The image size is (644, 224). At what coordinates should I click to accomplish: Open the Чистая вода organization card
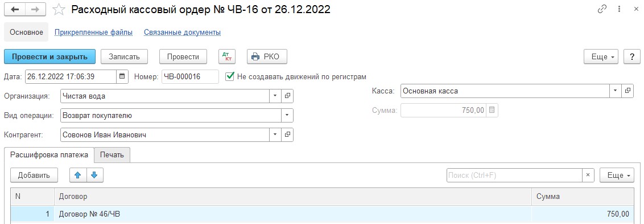point(287,96)
